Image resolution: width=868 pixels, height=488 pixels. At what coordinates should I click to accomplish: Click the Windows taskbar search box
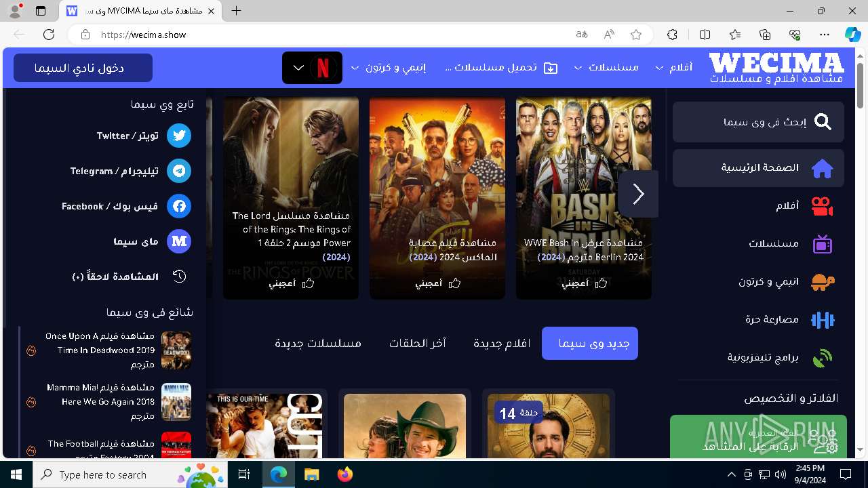pyautogui.click(x=130, y=474)
